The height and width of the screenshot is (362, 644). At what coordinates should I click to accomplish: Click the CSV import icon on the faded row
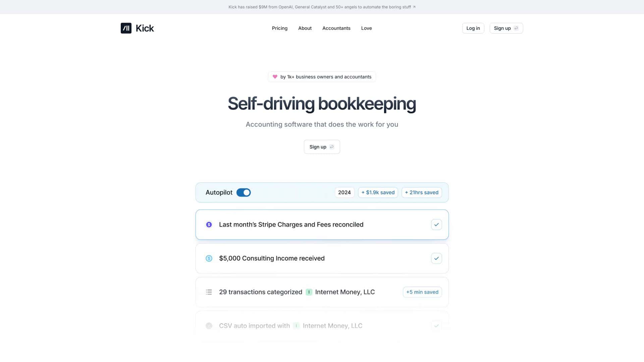(x=209, y=325)
